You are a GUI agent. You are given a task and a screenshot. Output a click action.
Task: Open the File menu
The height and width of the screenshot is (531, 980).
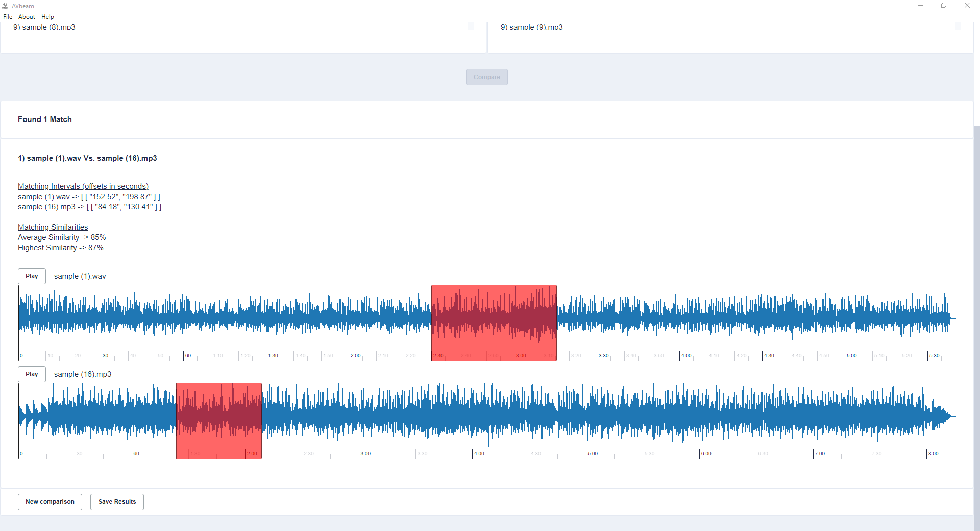[8, 16]
